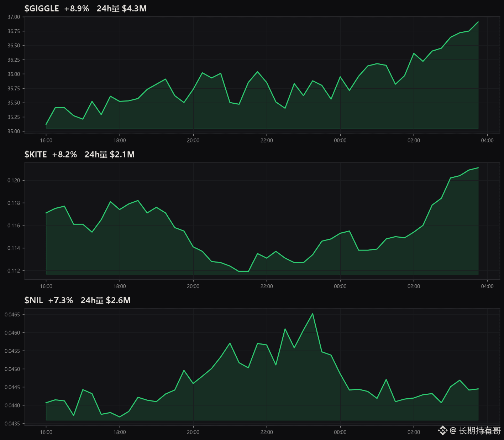Click the 0.0445 price axis label
This screenshot has height=440, width=504.
[12, 387]
